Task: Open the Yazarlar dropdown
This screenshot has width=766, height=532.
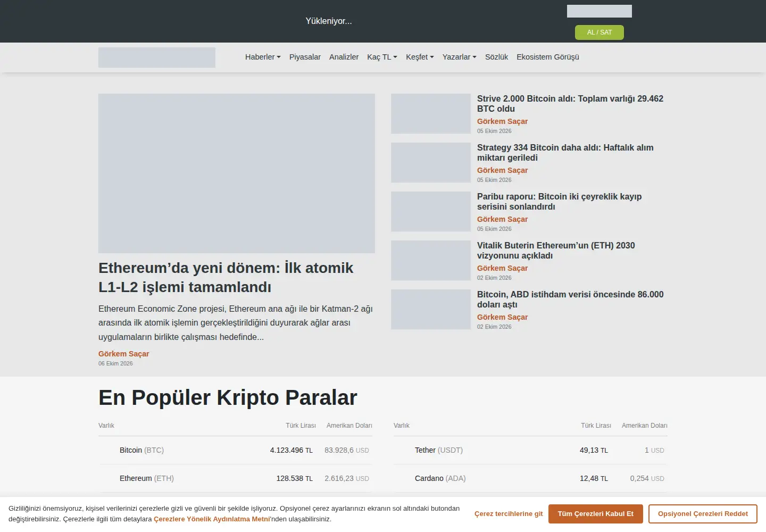Action: point(460,57)
